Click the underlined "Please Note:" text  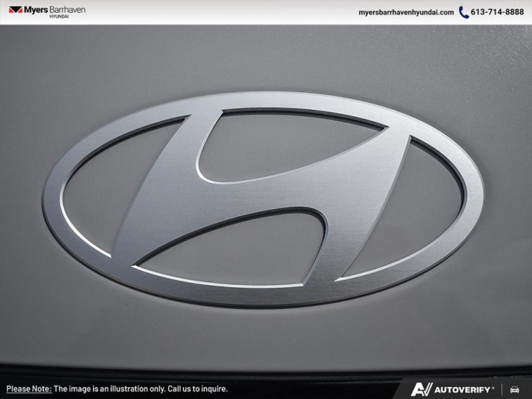coord(29,389)
